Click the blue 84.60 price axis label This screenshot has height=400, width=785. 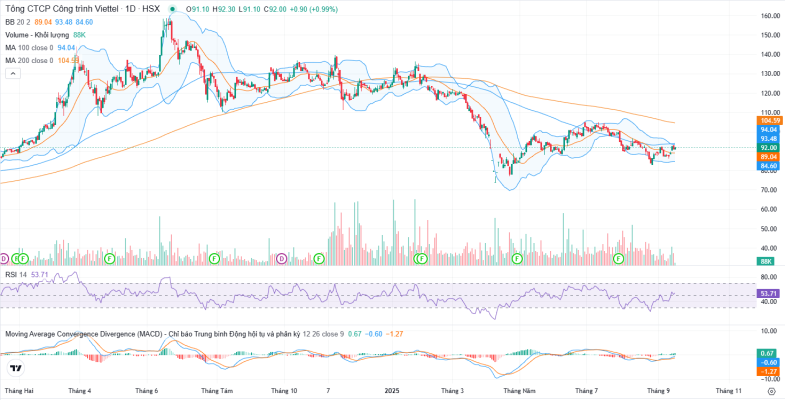(x=768, y=166)
